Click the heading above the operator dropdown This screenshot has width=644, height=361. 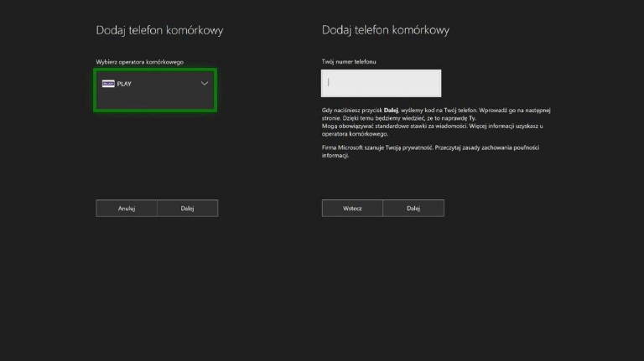click(x=159, y=30)
